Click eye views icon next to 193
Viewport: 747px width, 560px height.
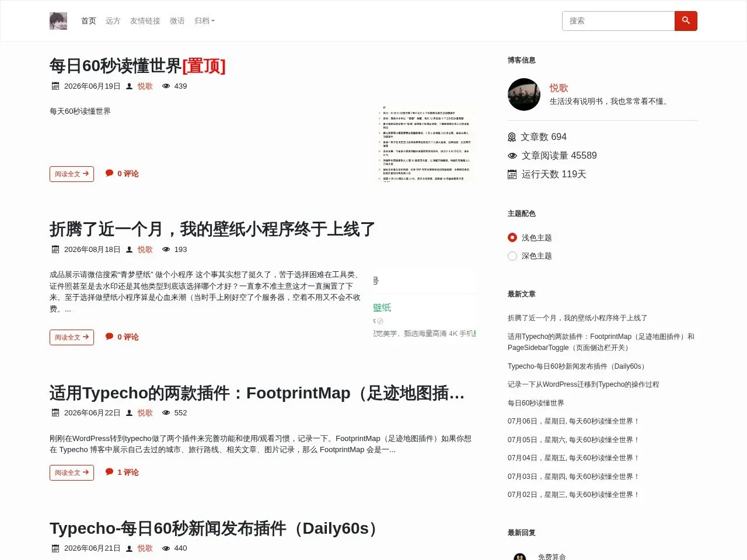(x=166, y=250)
